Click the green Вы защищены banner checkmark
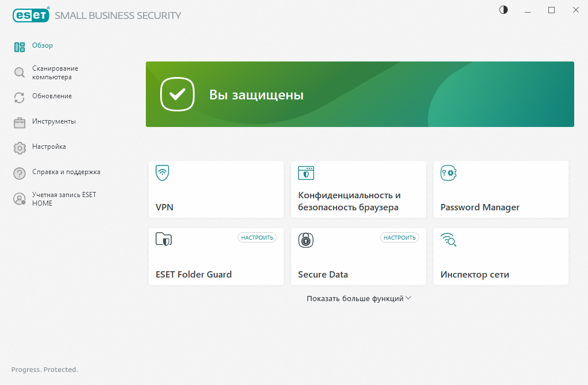Screen dimensions: 588x385 pyautogui.click(x=177, y=94)
